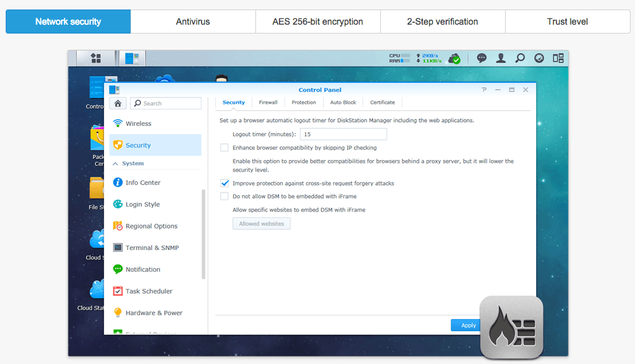Screen dimensions: 635x364
Task: Select the 2-Step verification tab
Action: pos(442,22)
